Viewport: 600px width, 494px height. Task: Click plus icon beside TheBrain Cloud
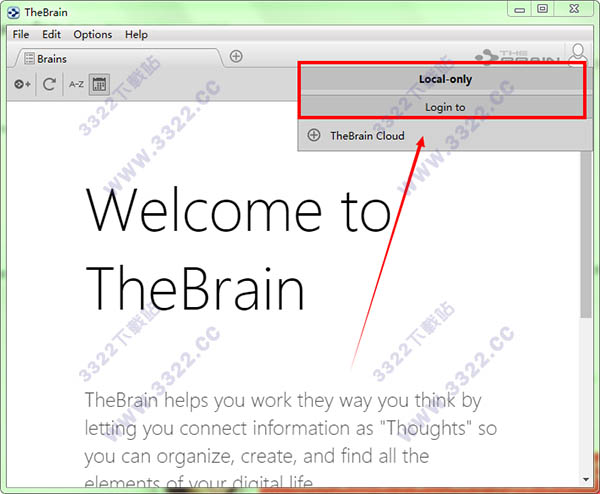[x=314, y=135]
